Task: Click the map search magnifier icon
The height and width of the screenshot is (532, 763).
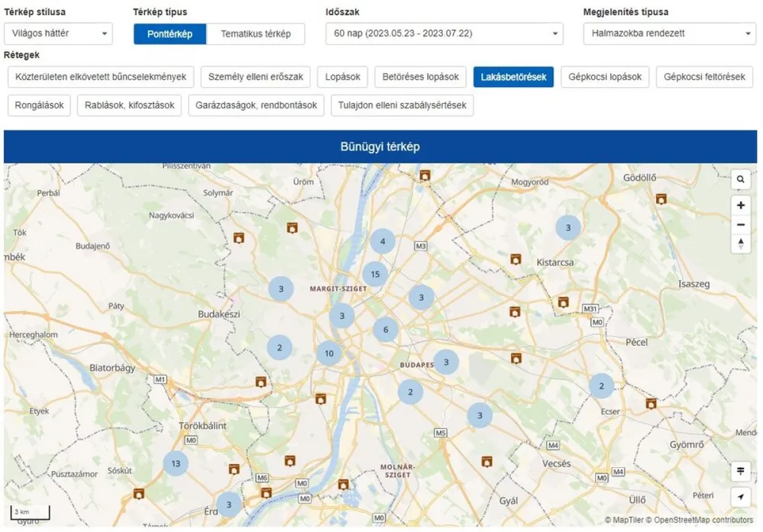Action: click(740, 180)
